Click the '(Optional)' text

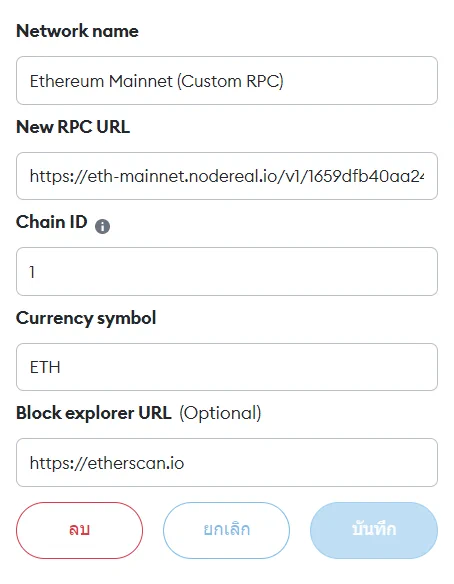pyautogui.click(x=220, y=413)
